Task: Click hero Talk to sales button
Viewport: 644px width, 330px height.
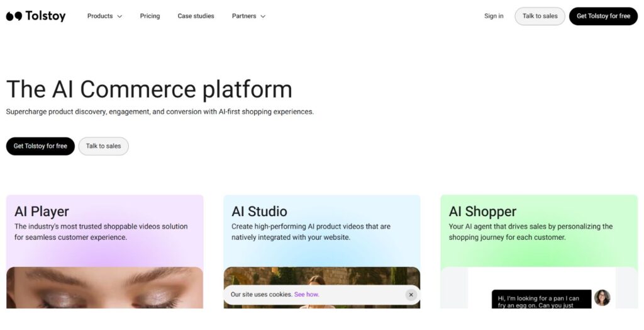Action: click(104, 146)
